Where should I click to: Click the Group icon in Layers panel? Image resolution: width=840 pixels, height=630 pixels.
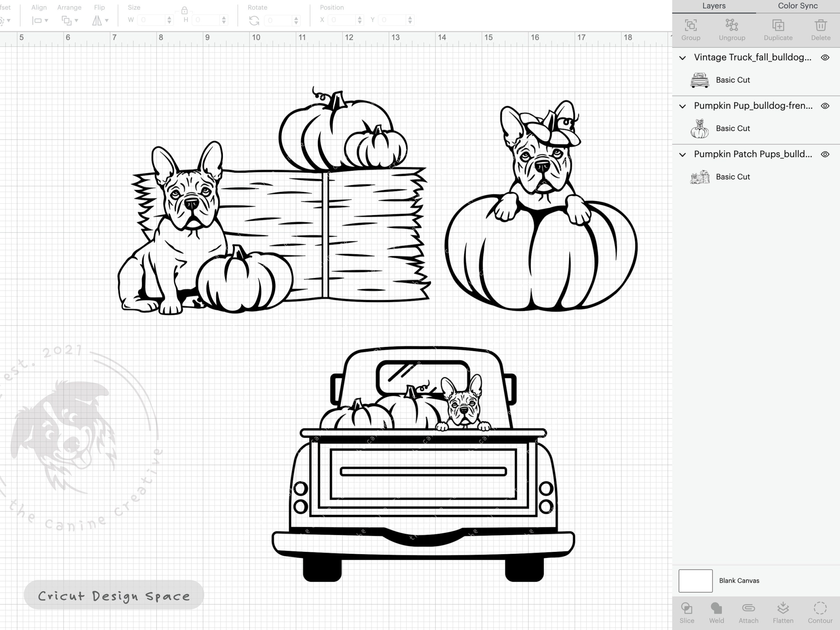pyautogui.click(x=691, y=27)
